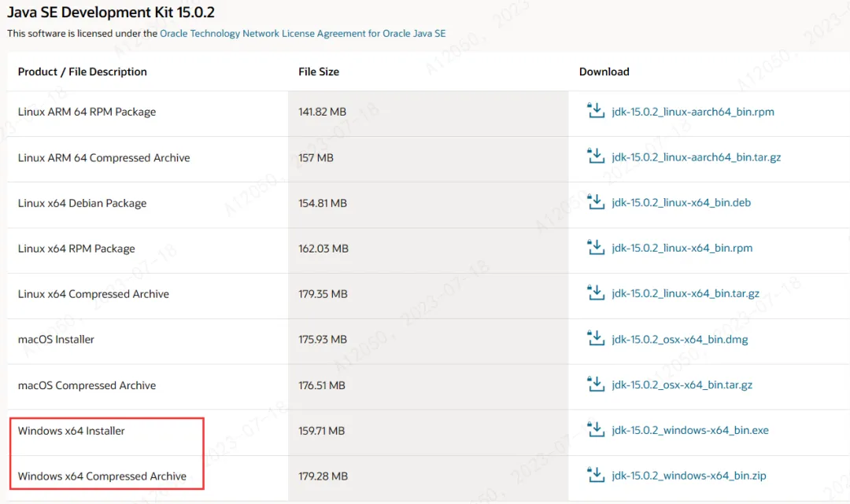This screenshot has width=850, height=504.
Task: Click the Download column header
Action: point(604,72)
